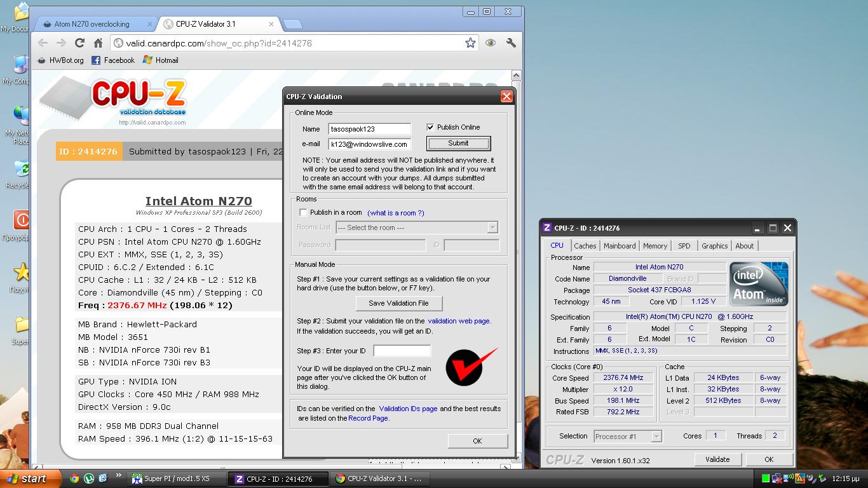Switch to the Caches tab in CPU-Z
Screen dimensions: 868x488
[585, 246]
